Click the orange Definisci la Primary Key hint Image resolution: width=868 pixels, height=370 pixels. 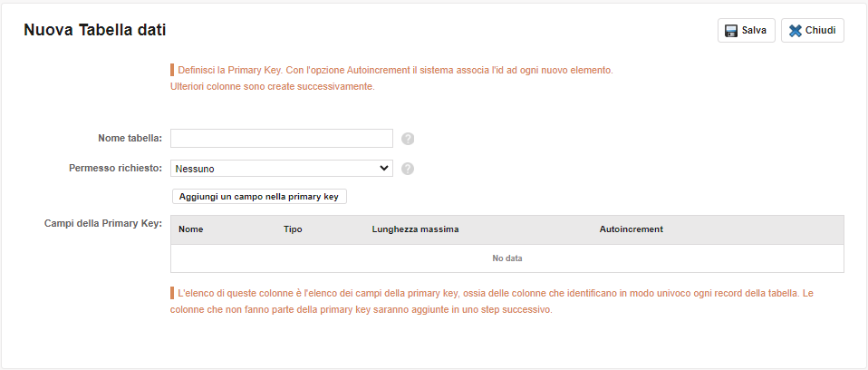pos(391,79)
